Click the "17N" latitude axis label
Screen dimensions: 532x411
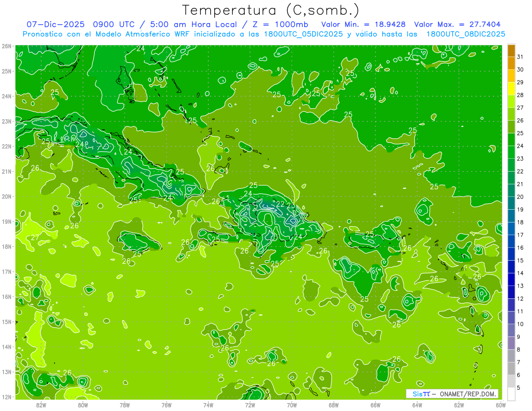tap(7, 271)
